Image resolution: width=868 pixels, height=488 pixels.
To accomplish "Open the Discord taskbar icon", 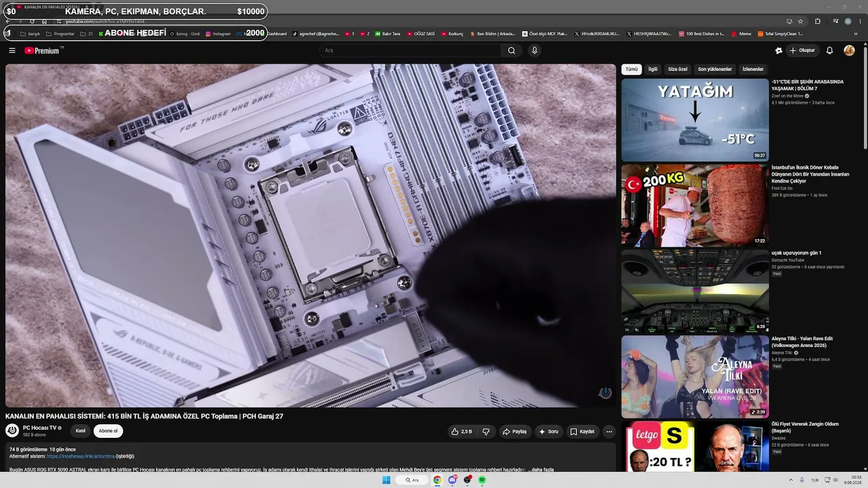I will point(452,480).
